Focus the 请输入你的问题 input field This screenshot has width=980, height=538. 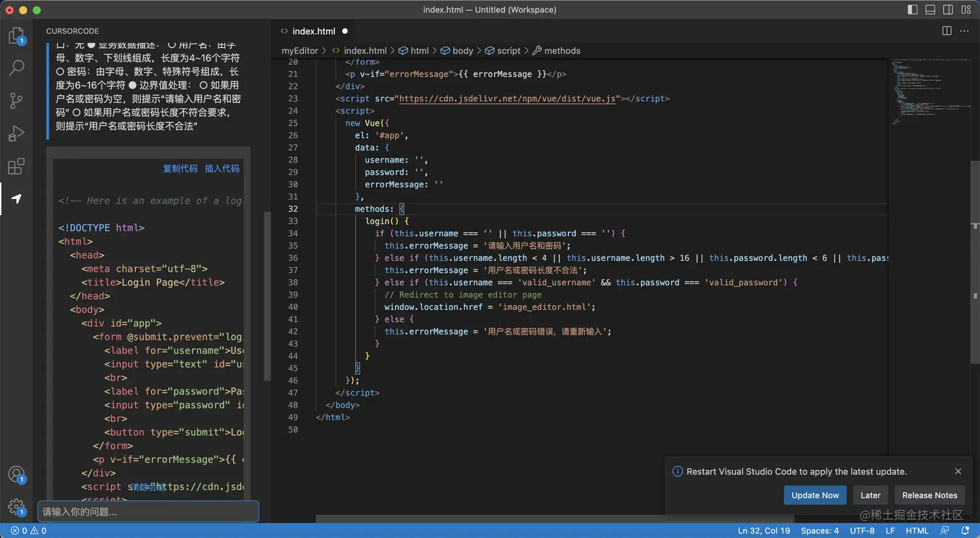pos(148,512)
